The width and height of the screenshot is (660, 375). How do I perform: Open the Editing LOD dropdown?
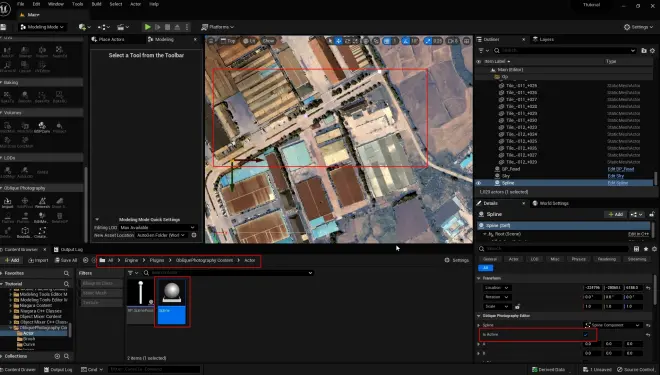coord(158,228)
